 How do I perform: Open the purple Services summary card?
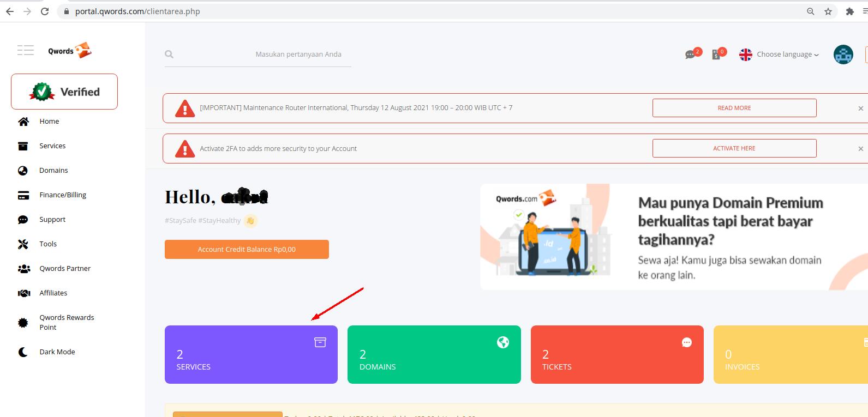pyautogui.click(x=251, y=355)
